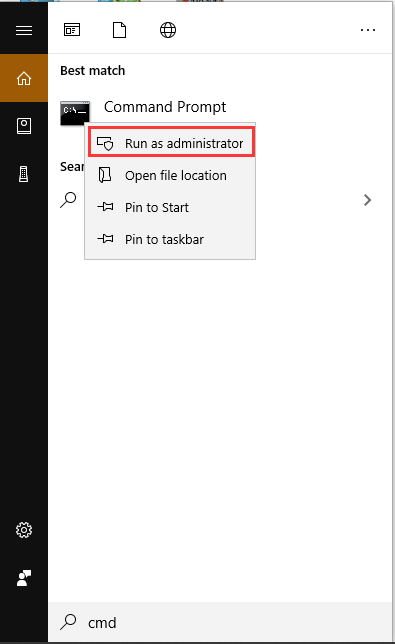This screenshot has width=395, height=644.
Task: Select Open file location
Action: tap(170, 175)
